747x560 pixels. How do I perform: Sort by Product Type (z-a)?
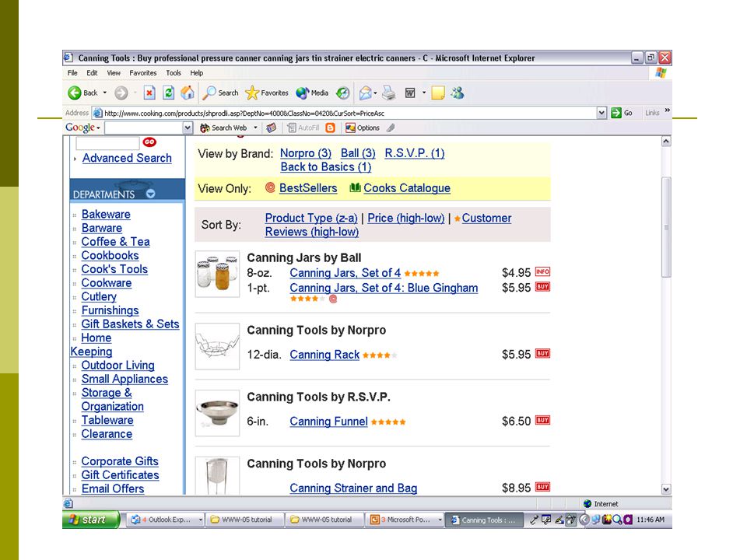click(311, 218)
